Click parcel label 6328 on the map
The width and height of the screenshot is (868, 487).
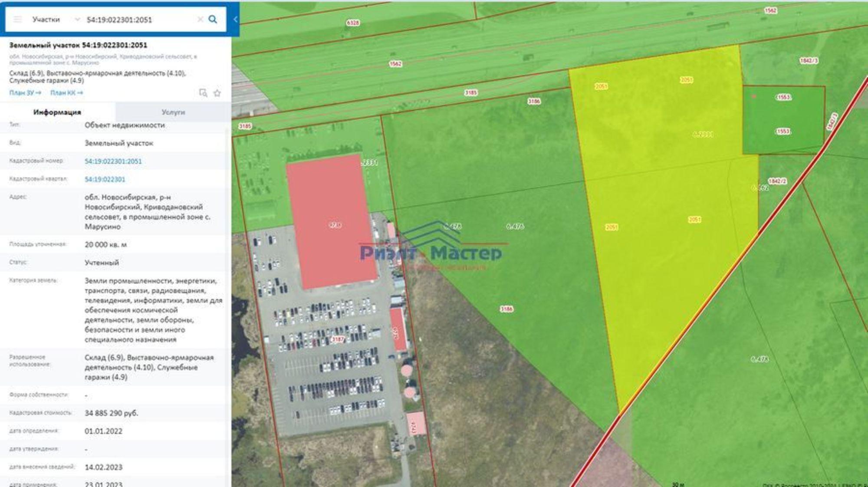point(353,23)
